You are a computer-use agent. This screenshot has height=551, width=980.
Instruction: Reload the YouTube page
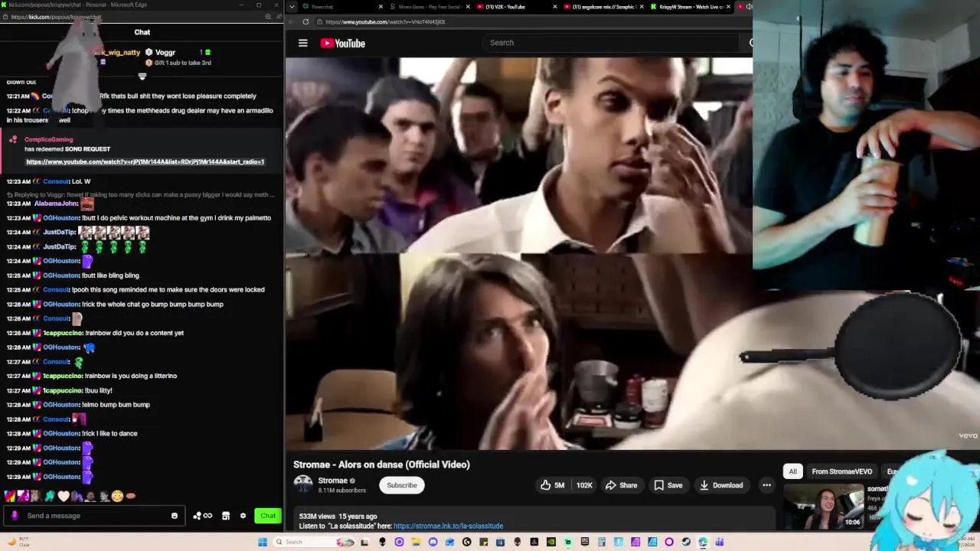point(305,21)
